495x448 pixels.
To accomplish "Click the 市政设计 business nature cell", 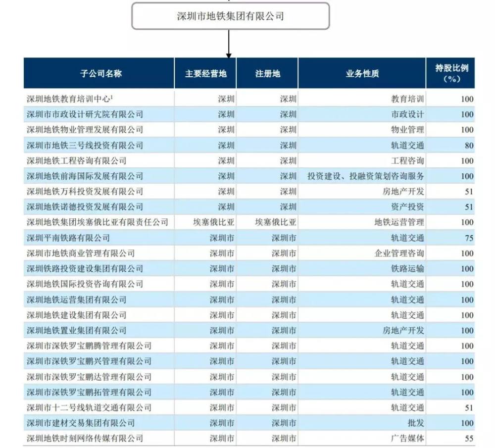I will (407, 114).
